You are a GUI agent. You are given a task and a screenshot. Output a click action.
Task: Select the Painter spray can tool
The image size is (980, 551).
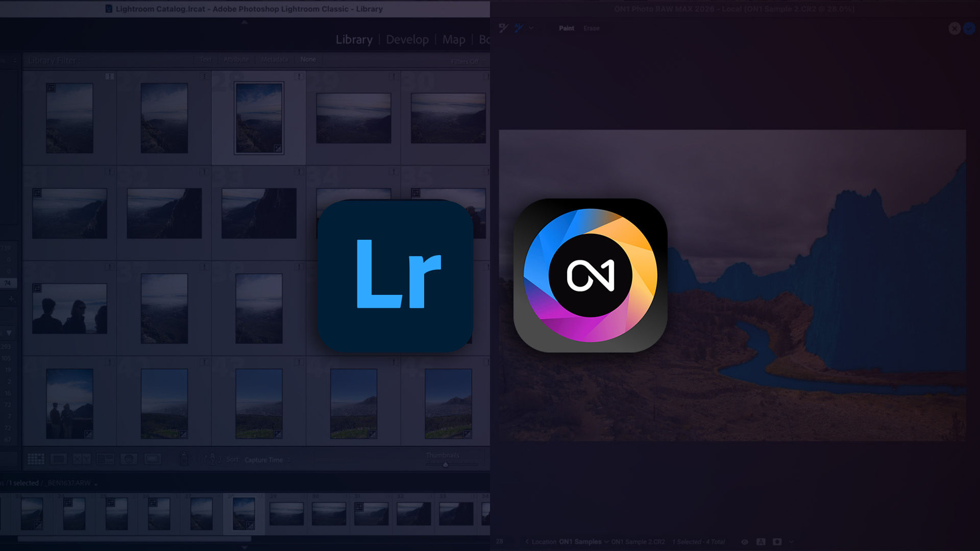click(x=184, y=459)
